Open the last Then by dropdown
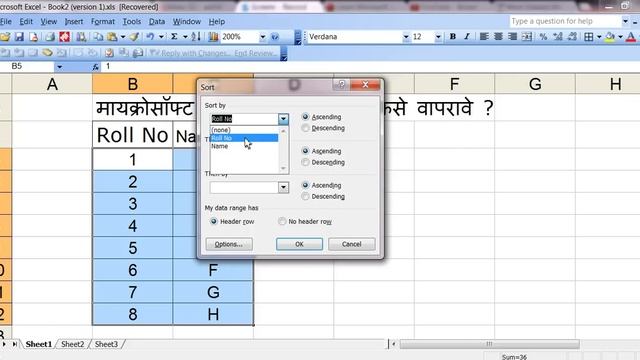 [283, 188]
